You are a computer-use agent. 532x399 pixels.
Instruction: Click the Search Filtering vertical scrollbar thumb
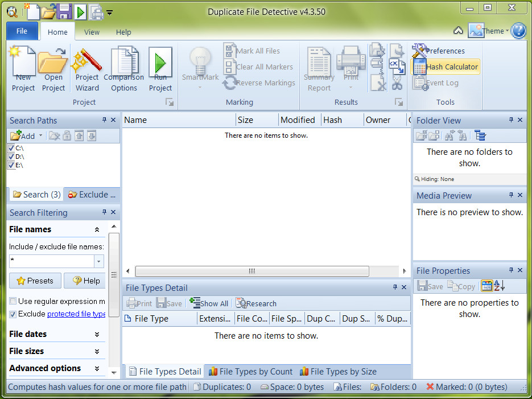point(114,274)
